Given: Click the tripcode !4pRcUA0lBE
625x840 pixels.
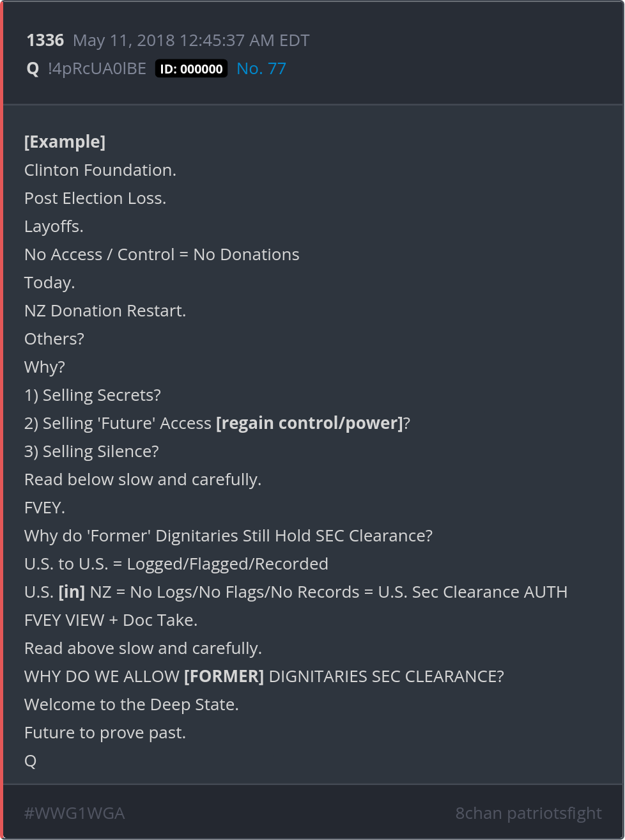Looking at the screenshot, I should click(x=97, y=68).
